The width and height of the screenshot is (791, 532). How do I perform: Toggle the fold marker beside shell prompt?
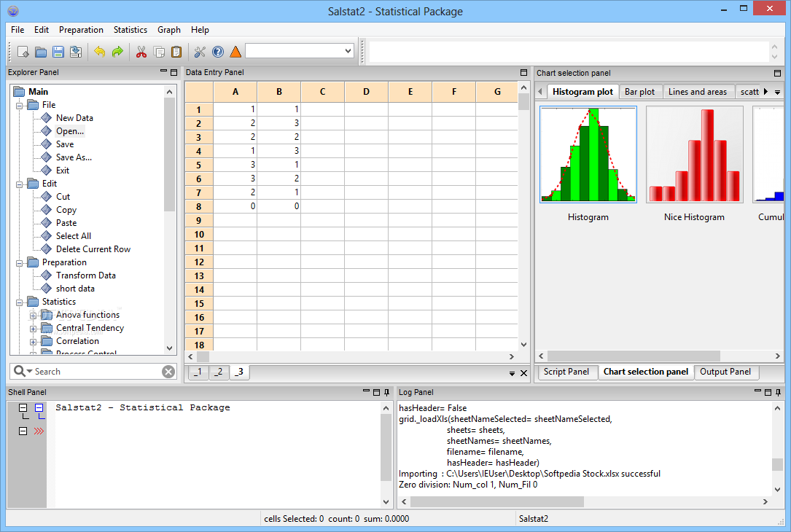click(x=23, y=431)
